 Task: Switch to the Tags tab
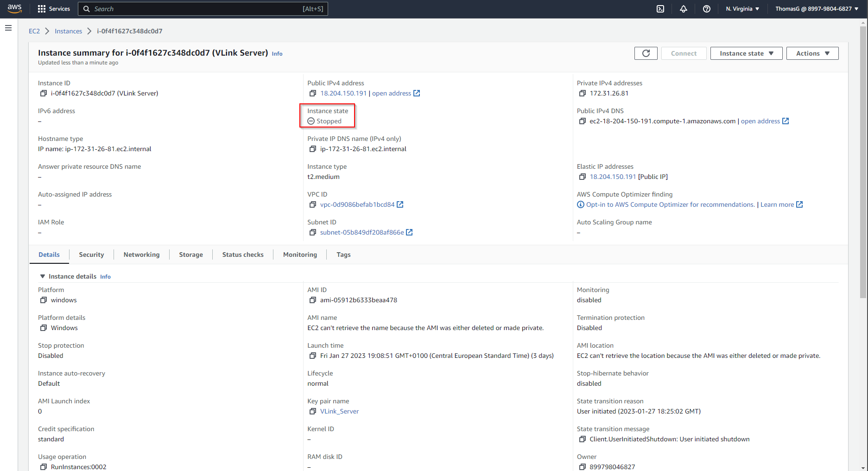(x=343, y=255)
